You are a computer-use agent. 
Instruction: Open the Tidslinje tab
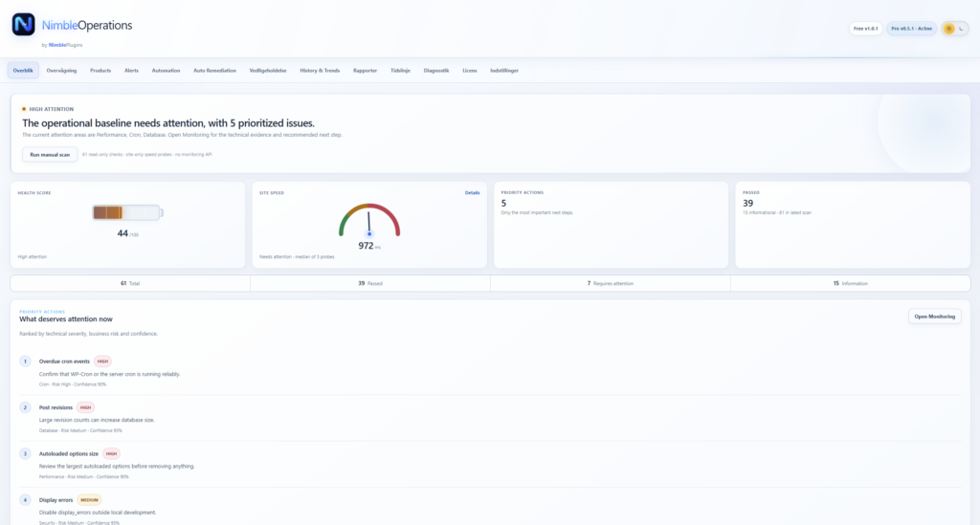click(x=400, y=71)
